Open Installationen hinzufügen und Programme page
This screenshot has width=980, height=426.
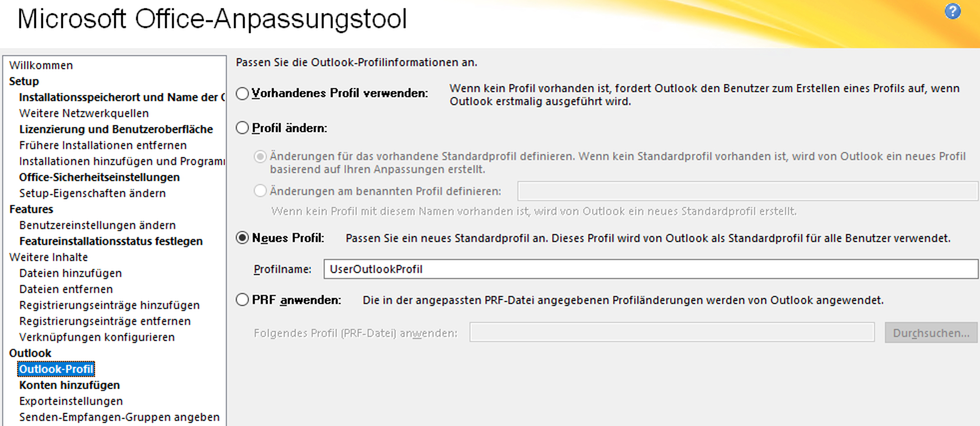122,161
